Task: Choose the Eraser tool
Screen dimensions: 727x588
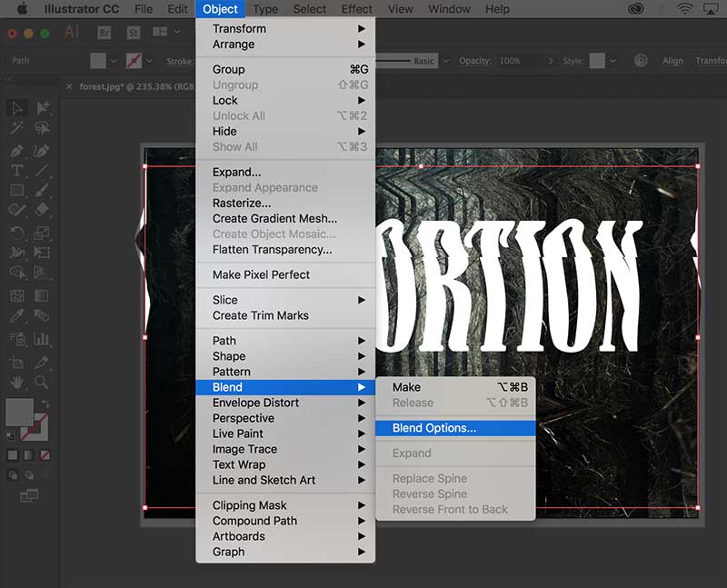Action: (x=41, y=210)
